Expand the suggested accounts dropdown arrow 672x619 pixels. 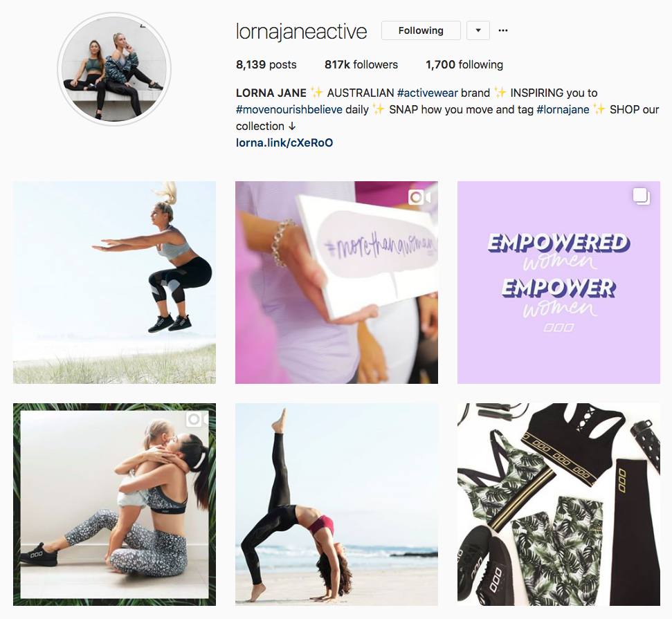478,30
